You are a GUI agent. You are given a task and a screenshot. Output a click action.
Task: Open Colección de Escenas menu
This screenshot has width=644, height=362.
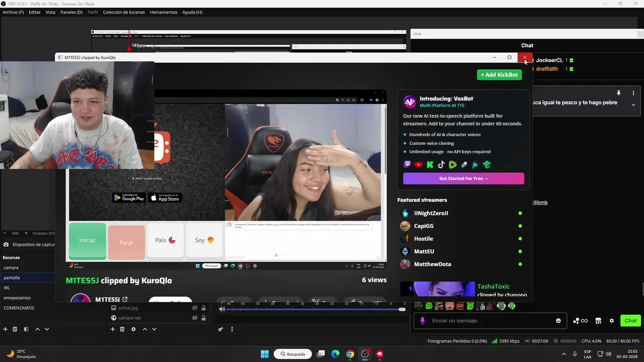pos(124,12)
